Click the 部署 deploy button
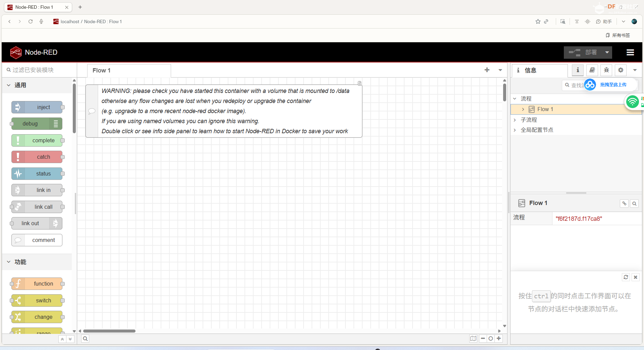Image resolution: width=644 pixels, height=350 pixels. click(x=583, y=52)
